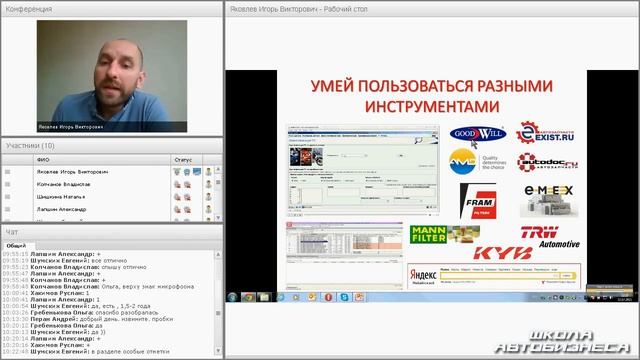640x360 pixels.
Task: Open file explorer in shared desktop taskbar
Action: (264, 297)
